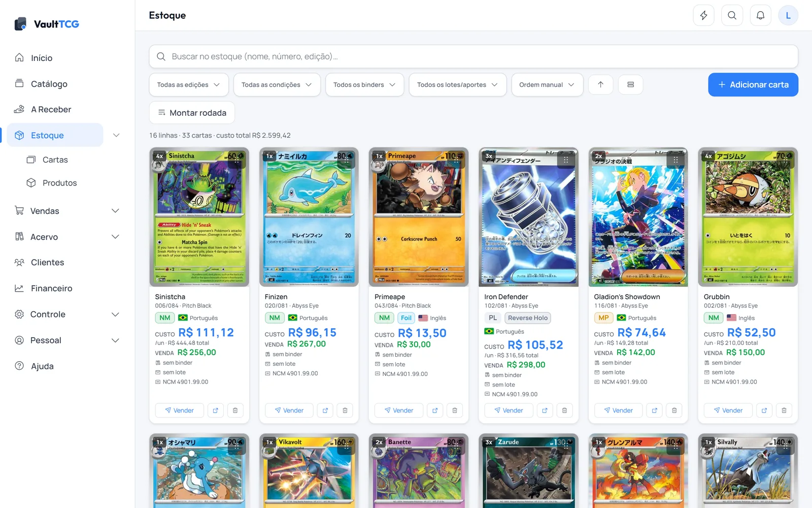Open the quick actions lightning icon
812x508 pixels.
(x=703, y=15)
